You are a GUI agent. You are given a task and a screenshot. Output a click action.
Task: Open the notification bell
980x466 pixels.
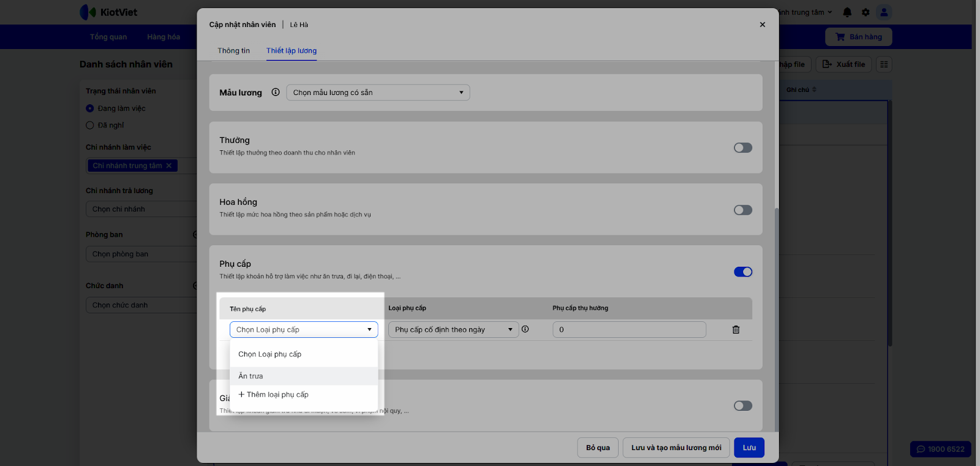click(847, 12)
